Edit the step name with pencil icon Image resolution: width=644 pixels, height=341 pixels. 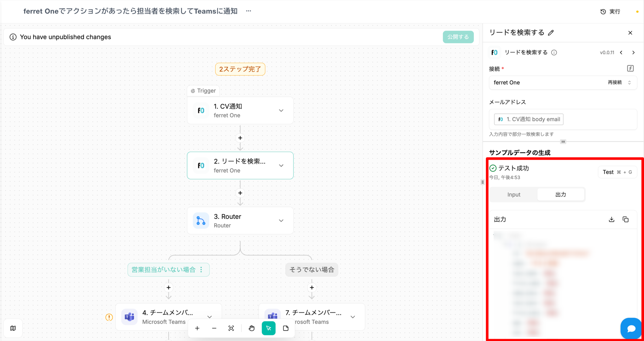coord(551,33)
